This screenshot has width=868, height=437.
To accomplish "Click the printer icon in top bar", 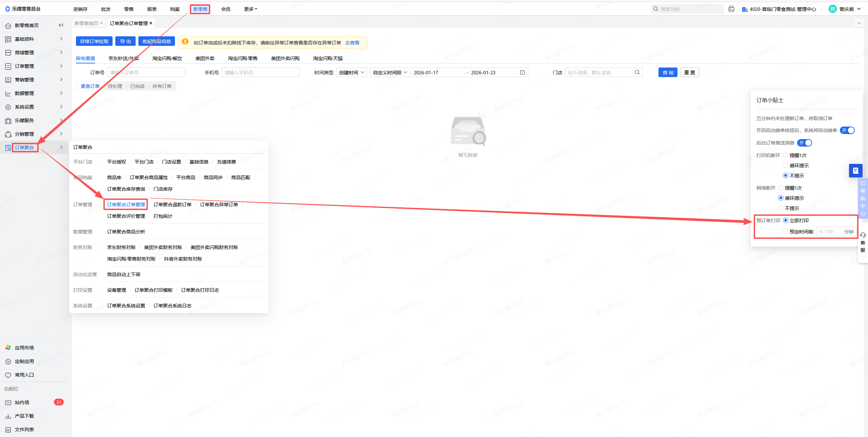I will [731, 9].
